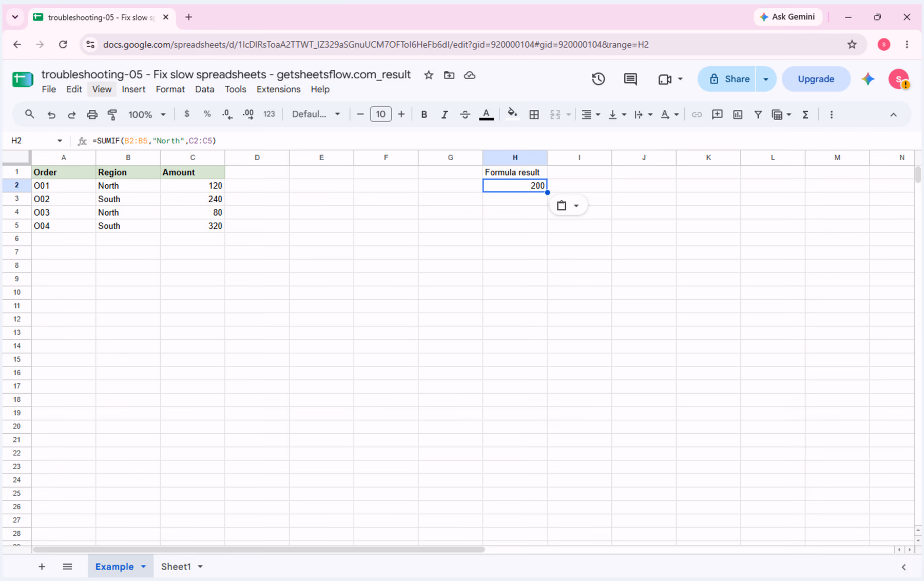Open the paste options popup
This screenshot has width=924, height=581.
pyautogui.click(x=568, y=205)
